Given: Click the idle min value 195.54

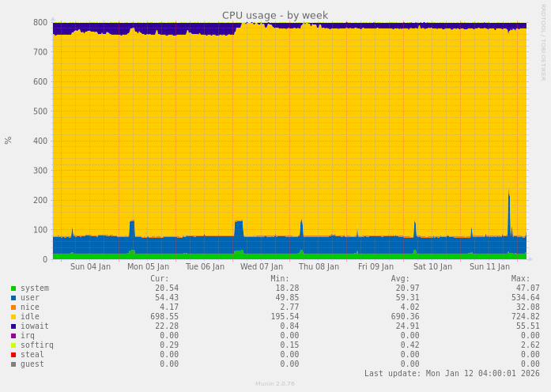Looking at the screenshot, I should (x=285, y=317).
